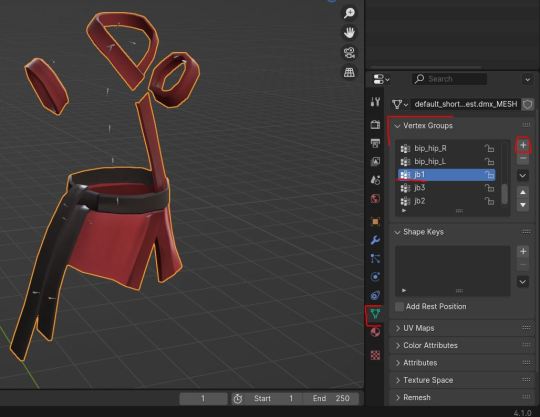The width and height of the screenshot is (540, 417).
Task: Expand the Attributes panel
Action: point(397,363)
